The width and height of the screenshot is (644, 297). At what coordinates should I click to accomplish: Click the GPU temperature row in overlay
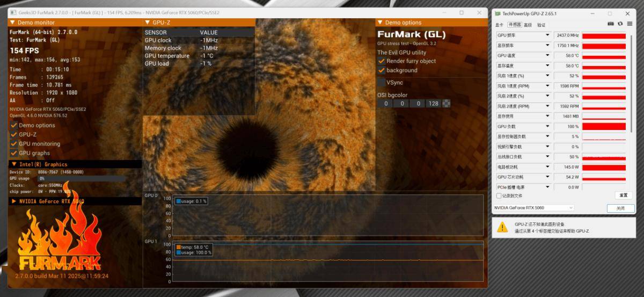199,56
